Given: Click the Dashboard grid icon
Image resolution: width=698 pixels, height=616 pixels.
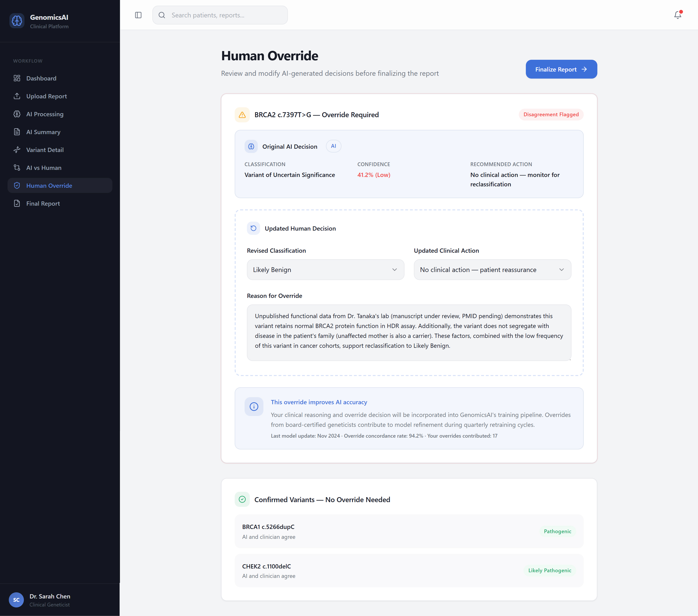Looking at the screenshot, I should pyautogui.click(x=17, y=78).
